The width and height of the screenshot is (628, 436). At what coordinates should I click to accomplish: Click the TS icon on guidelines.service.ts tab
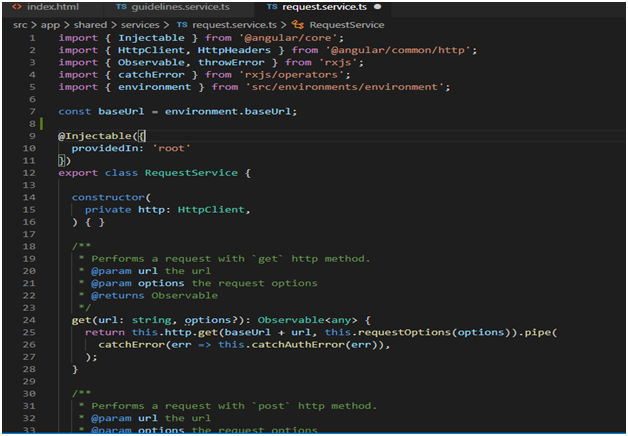[121, 7]
